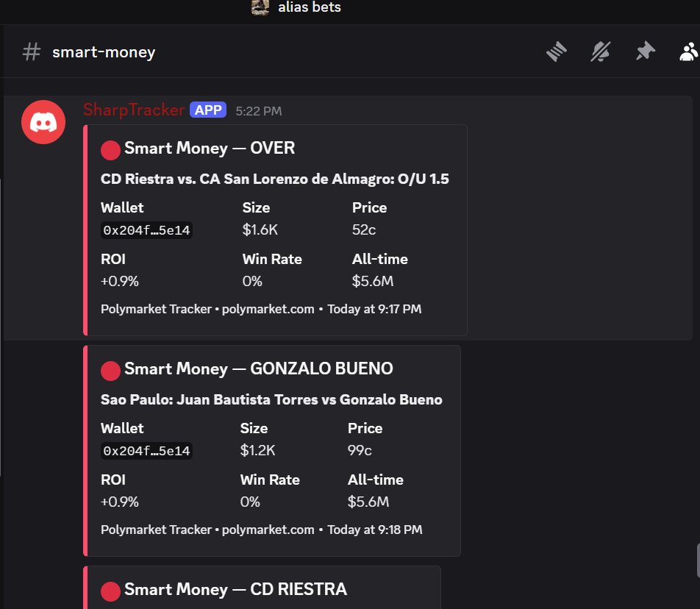
Task: Click the alias bets server title
Action: tap(310, 7)
